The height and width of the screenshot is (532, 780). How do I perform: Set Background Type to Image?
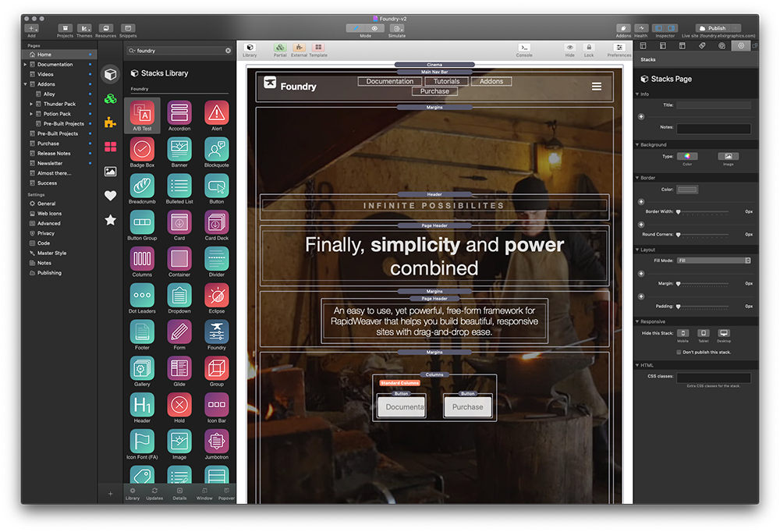pos(729,156)
